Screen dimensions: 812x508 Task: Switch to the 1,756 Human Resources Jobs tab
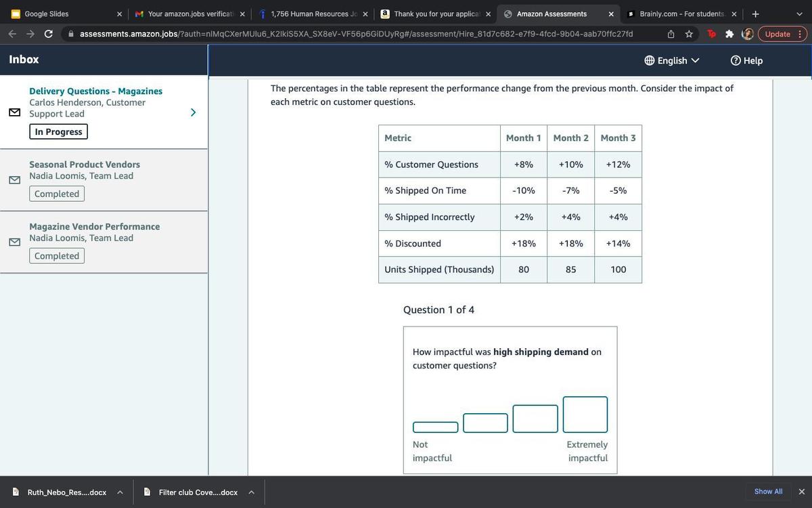coord(313,14)
